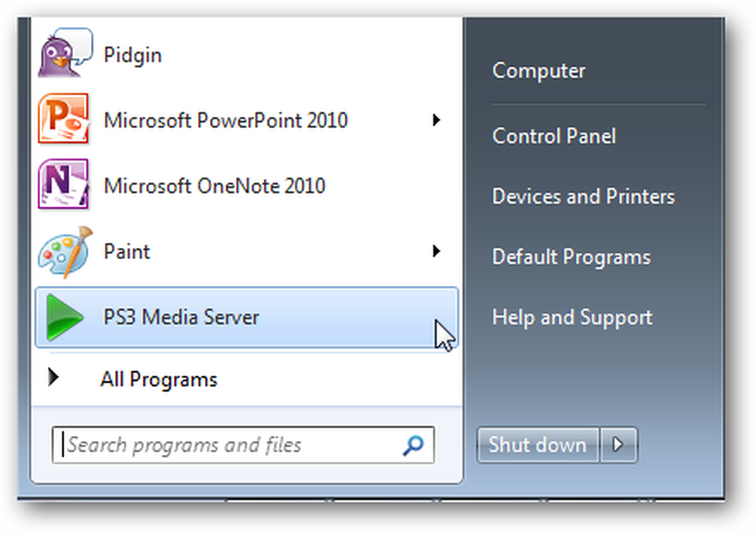Launch PowerPoint 2010 via its orange icon
The width and height of the screenshot is (756, 533).
(x=64, y=119)
